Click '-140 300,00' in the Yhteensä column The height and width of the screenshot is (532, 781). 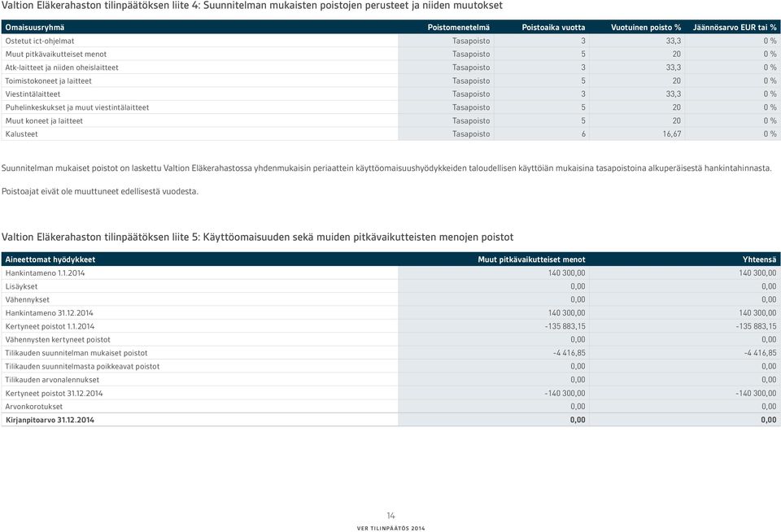click(x=756, y=394)
